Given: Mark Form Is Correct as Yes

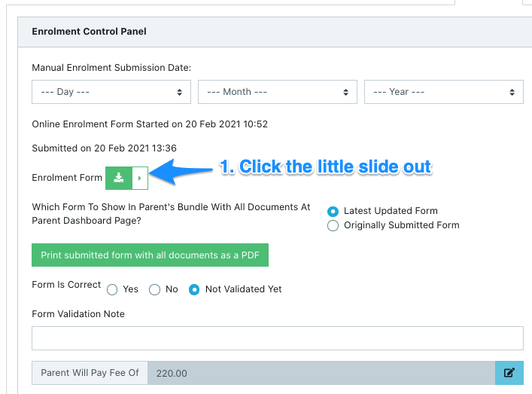Looking at the screenshot, I should [x=113, y=289].
